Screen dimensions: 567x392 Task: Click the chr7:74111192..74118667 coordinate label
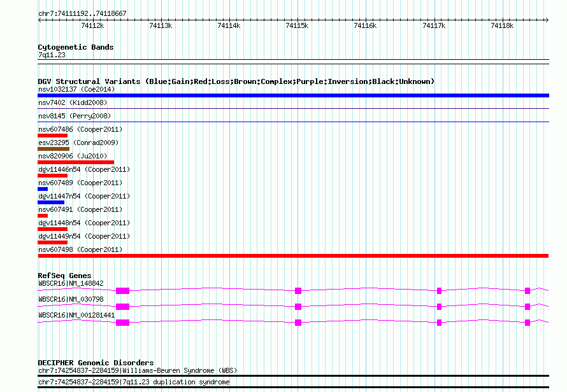click(x=82, y=14)
